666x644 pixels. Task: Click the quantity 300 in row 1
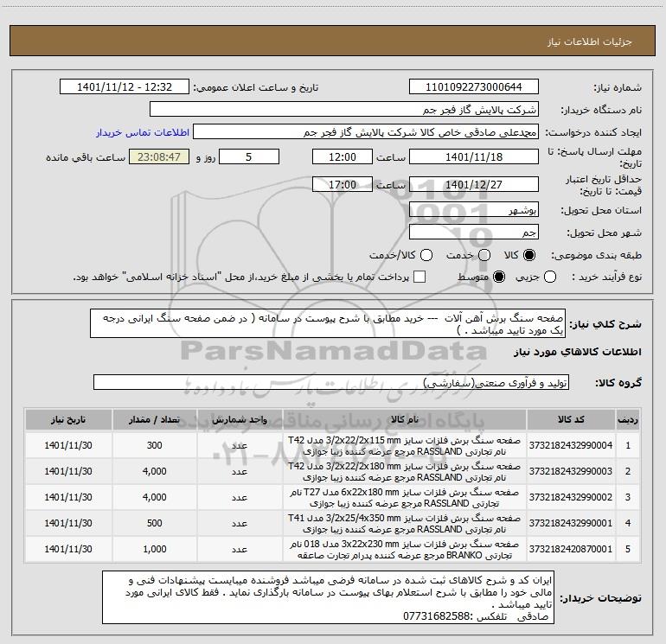click(x=155, y=445)
